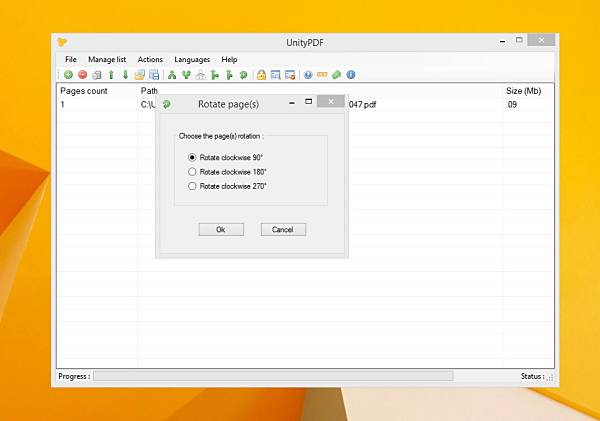Click the 047.pdf file path entry
Image resolution: width=600 pixels, height=421 pixels.
tap(362, 104)
